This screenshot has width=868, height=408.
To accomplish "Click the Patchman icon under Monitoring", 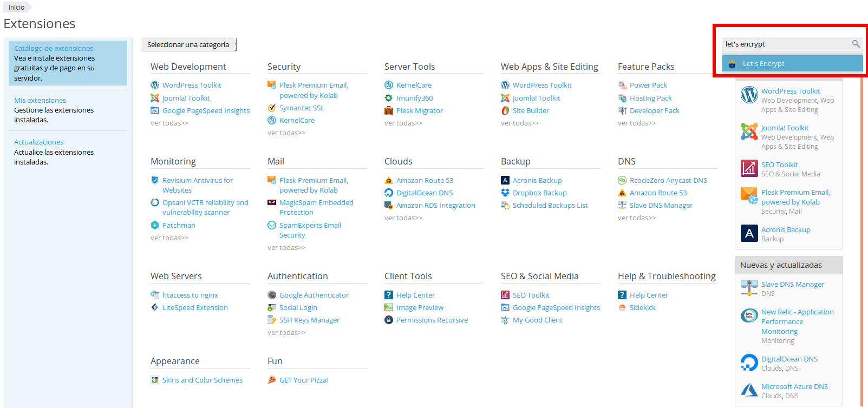I will pyautogui.click(x=155, y=225).
